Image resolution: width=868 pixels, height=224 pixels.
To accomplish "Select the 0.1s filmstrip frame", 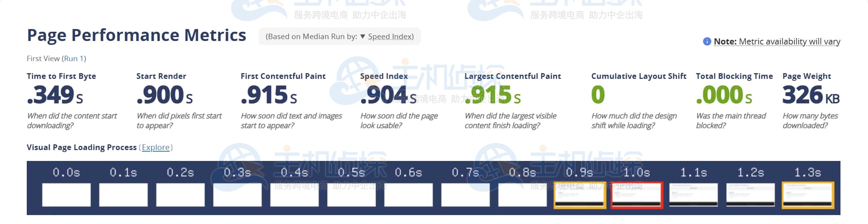I will [x=123, y=195].
